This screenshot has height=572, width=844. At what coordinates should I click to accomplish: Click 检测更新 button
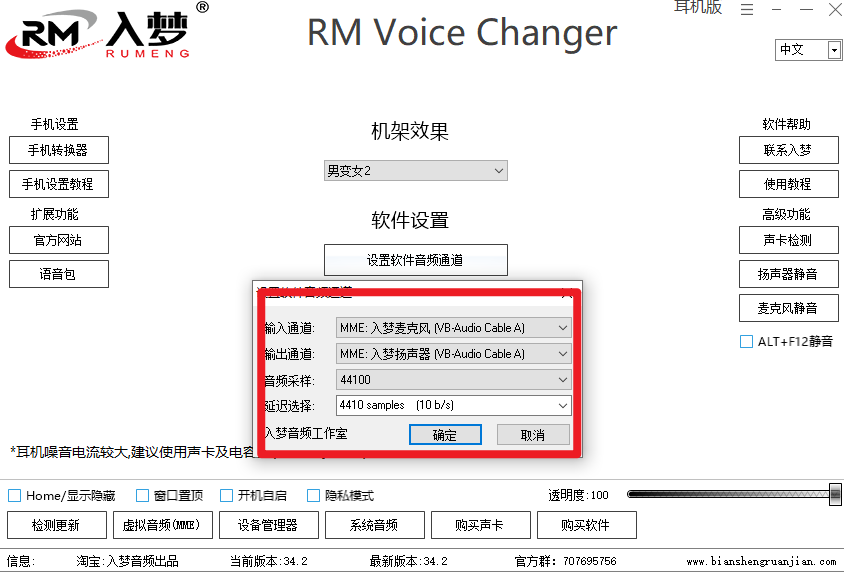click(x=57, y=525)
